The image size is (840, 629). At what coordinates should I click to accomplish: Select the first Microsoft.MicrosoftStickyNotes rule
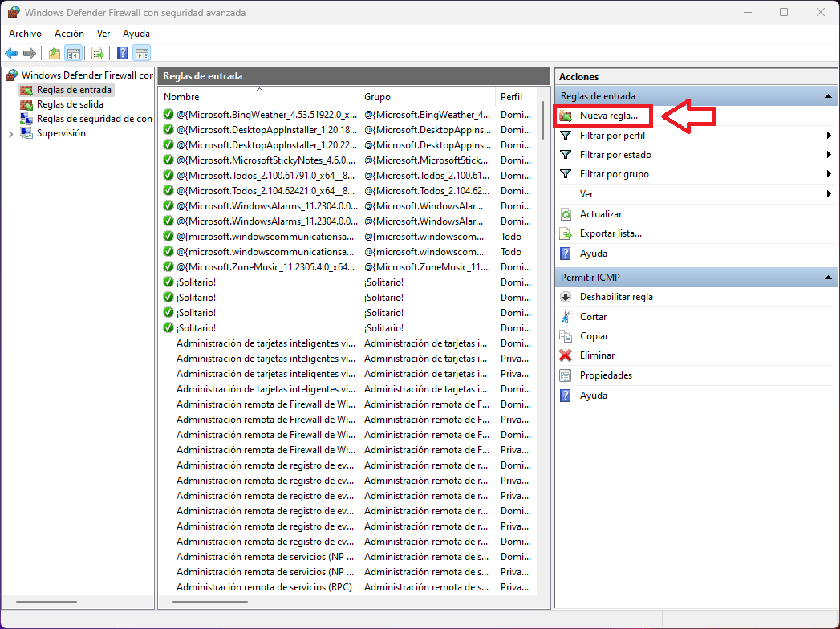pyautogui.click(x=348, y=160)
